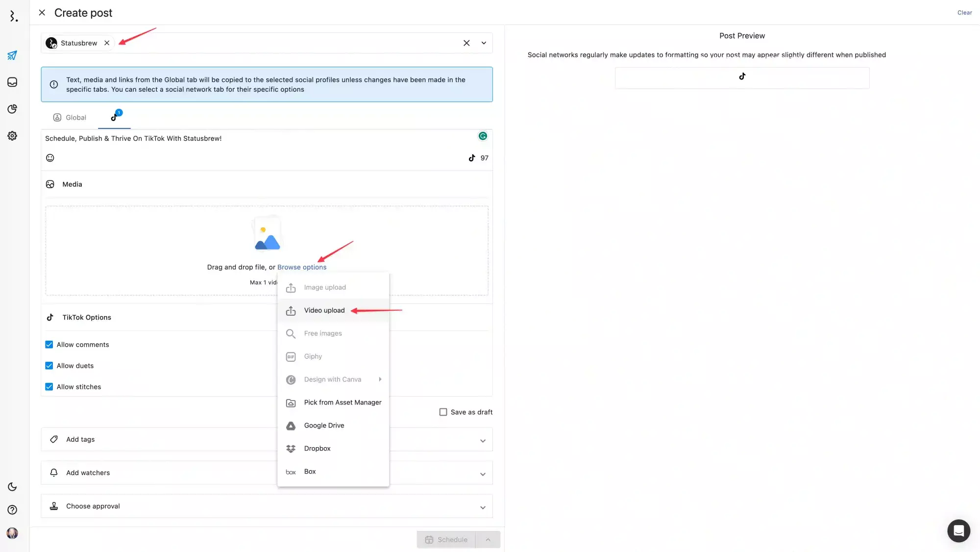Open the Help question mark icon
Viewport: 980px width, 552px height.
pos(12,510)
